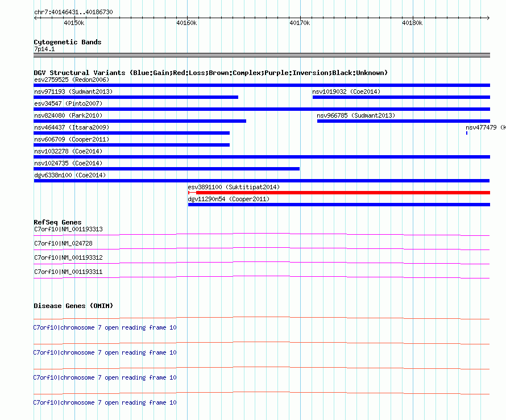
Task: Click the nsv1032278 (Coe2014) label
Action: click(68, 151)
